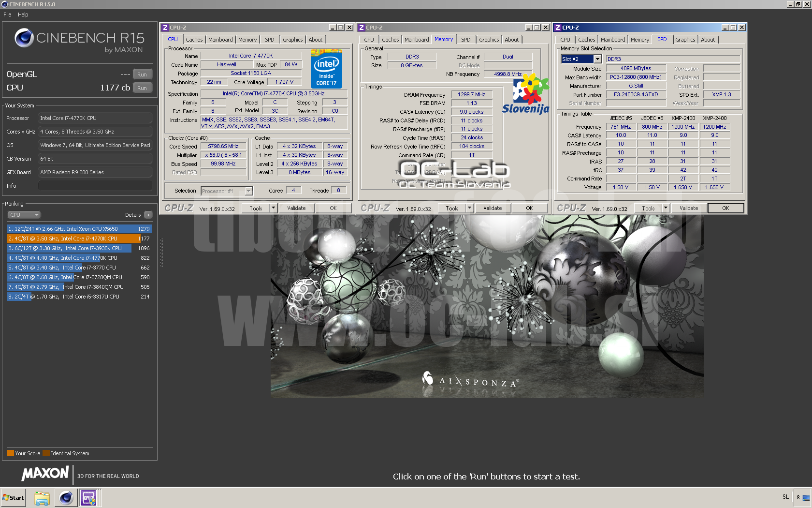Open the File menu in Cinebench
Viewport: 812px width, 508px height.
7,15
